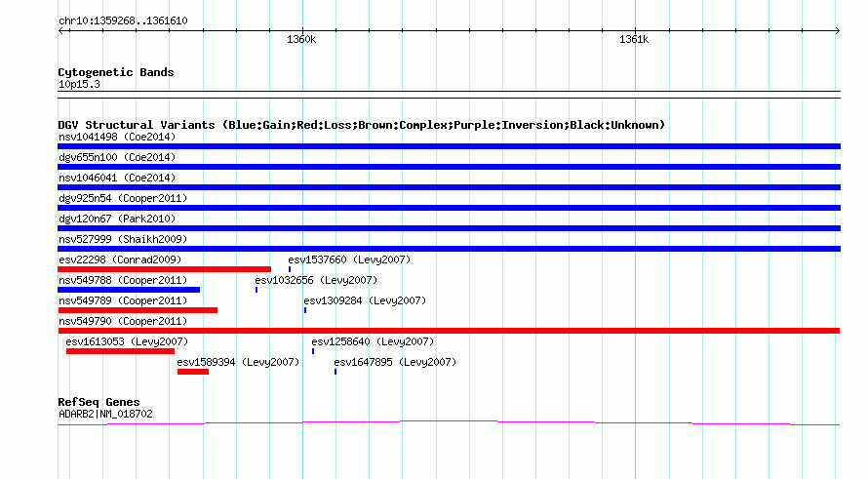Click the esv22298 (Conrad2009) label
This screenshot has width=868, height=479.
click(120, 259)
